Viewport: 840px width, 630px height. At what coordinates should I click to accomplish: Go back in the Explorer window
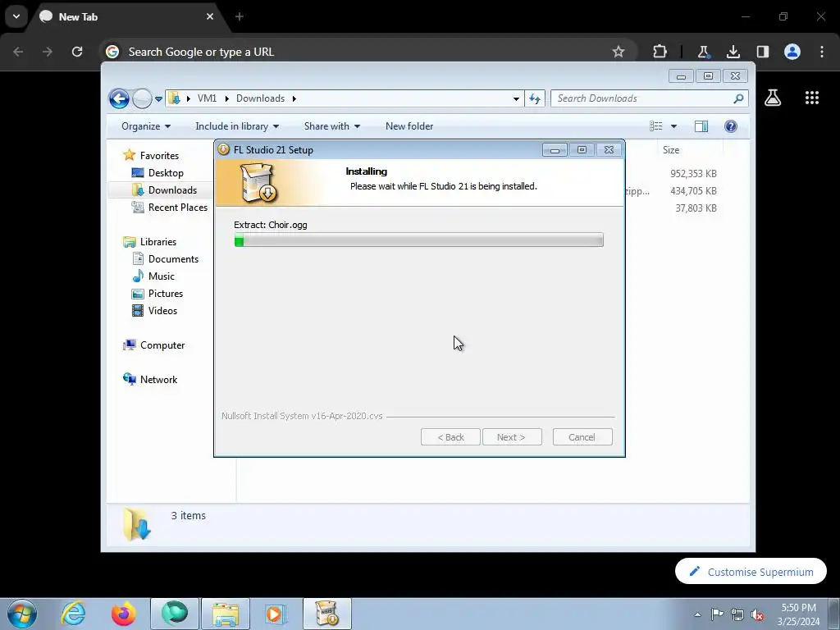[x=119, y=98]
